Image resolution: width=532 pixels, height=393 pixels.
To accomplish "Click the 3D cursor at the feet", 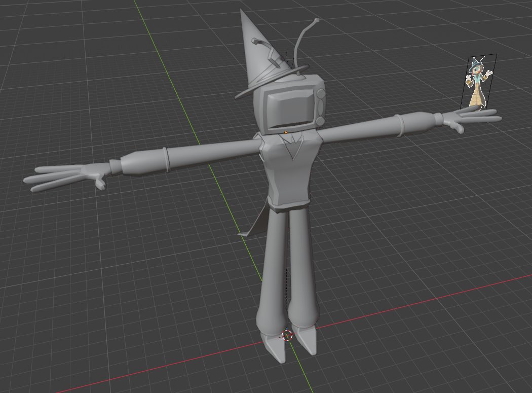I will 287,335.
